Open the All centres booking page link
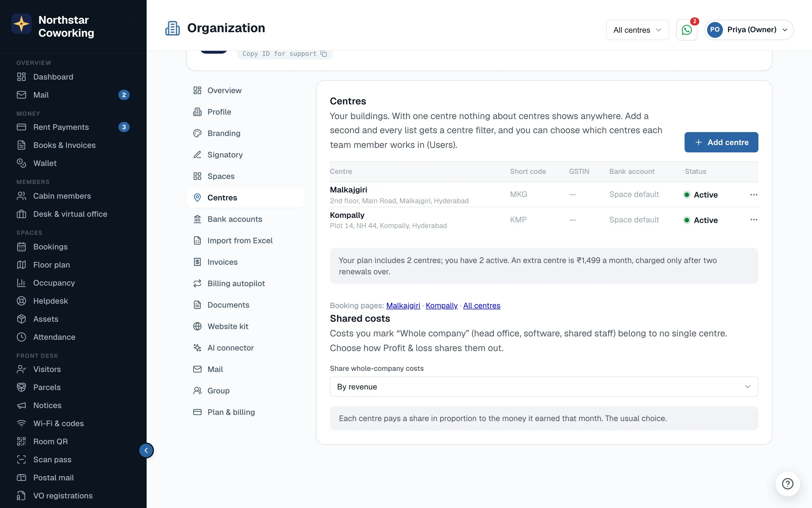The height and width of the screenshot is (508, 812). (482, 305)
